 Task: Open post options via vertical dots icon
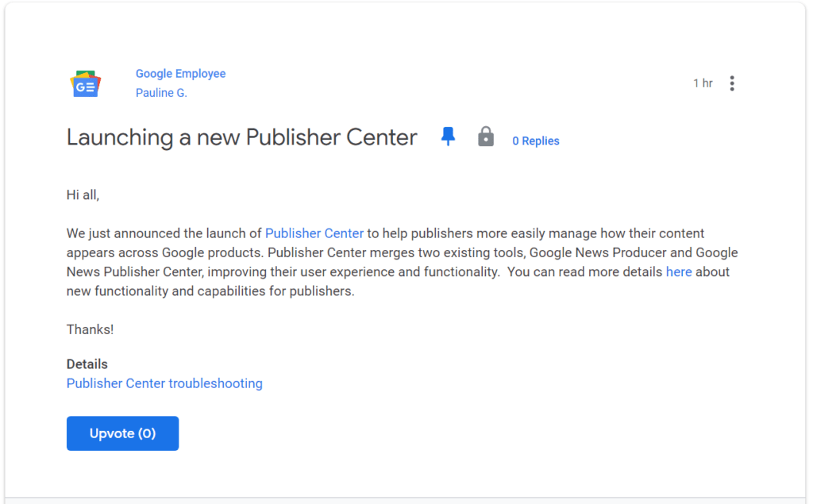tap(732, 83)
